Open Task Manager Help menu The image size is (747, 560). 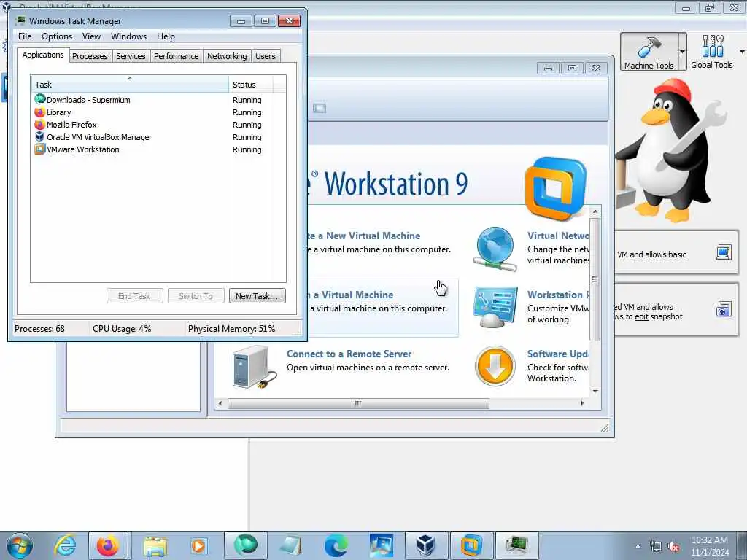[166, 36]
